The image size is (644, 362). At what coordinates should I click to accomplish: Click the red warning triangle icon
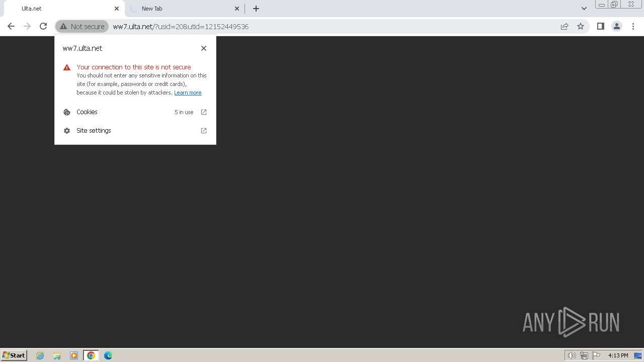coord(67,67)
